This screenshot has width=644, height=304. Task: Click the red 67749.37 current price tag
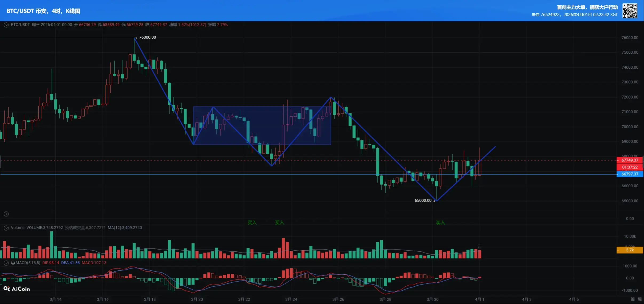630,160
